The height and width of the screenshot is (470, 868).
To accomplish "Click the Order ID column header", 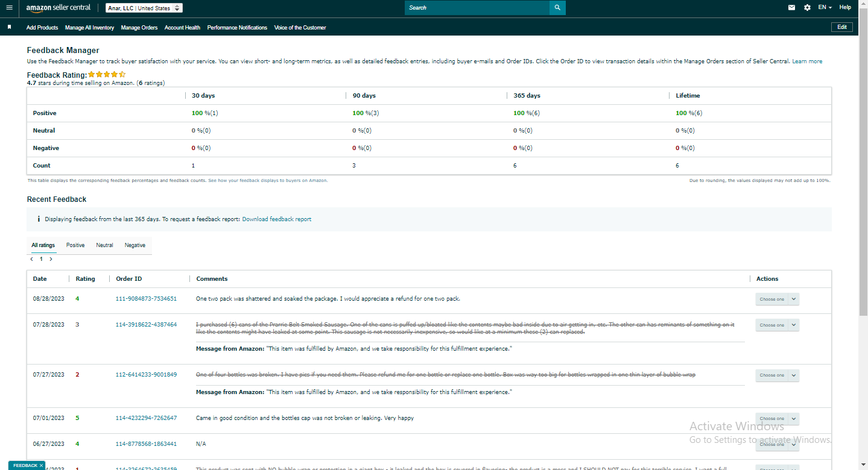I will tap(129, 279).
